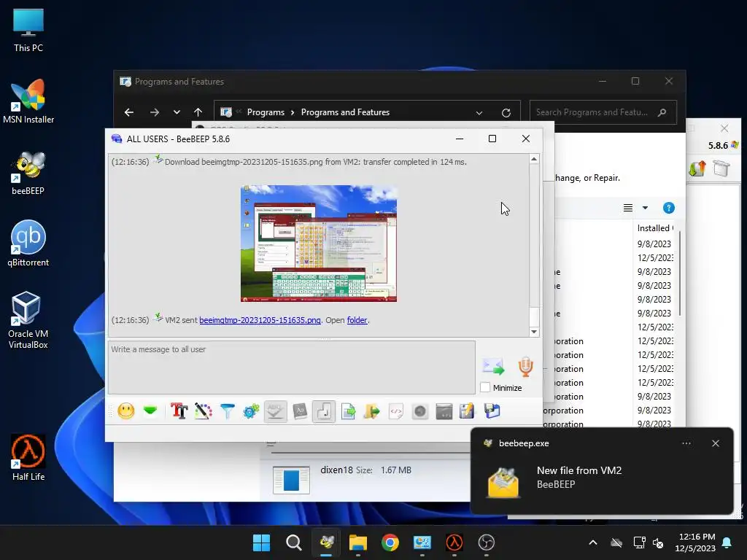Open notification options three-dots menu
The height and width of the screenshot is (560, 747).
click(x=686, y=443)
